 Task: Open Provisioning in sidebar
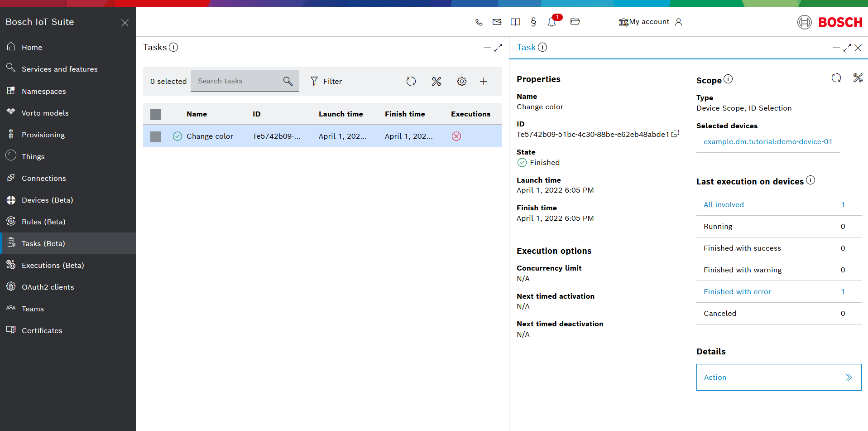coord(68,135)
